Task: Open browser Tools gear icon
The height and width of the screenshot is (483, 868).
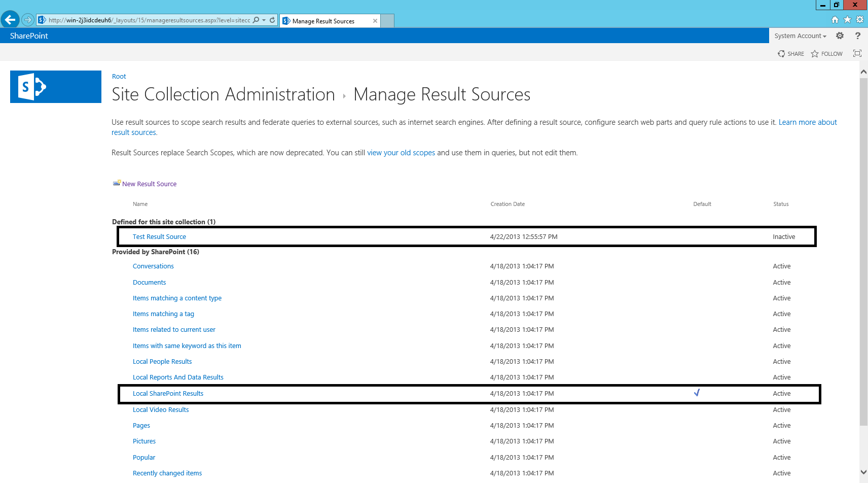Action: click(x=860, y=20)
